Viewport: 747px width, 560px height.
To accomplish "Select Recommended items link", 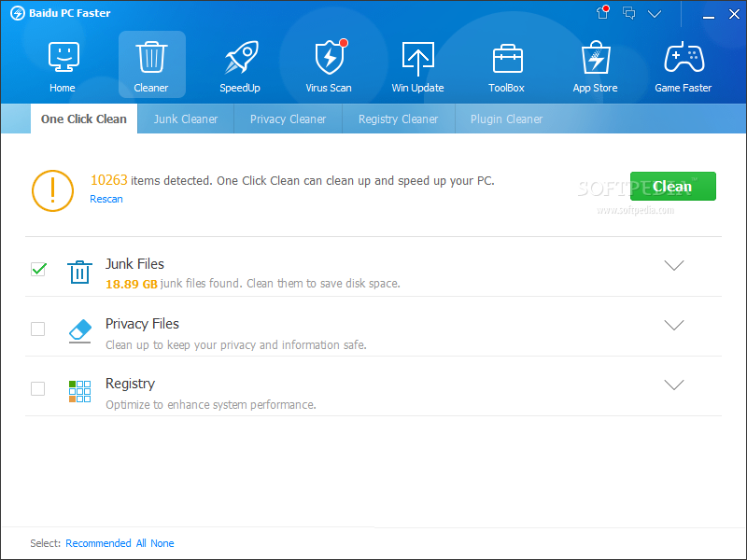I will click(x=98, y=543).
